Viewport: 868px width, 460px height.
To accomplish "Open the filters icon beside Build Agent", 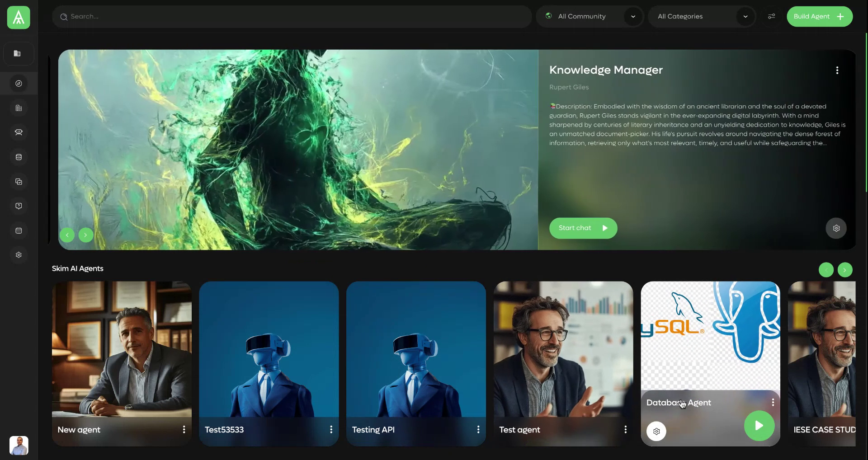I will 771,16.
